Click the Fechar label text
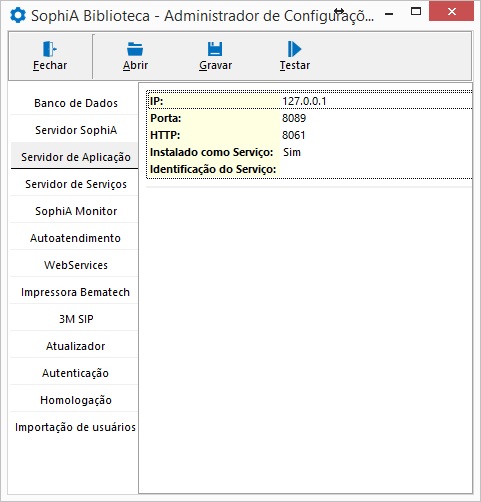 coord(50,65)
